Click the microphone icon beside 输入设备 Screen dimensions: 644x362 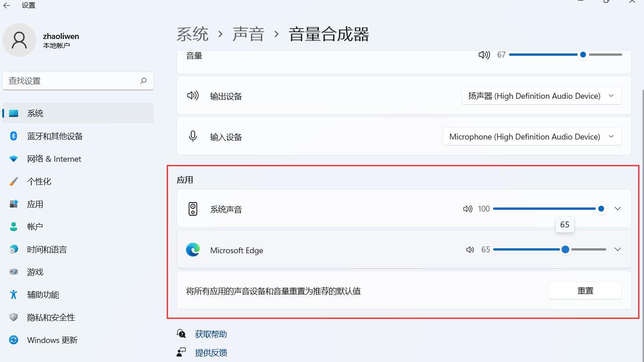click(193, 136)
